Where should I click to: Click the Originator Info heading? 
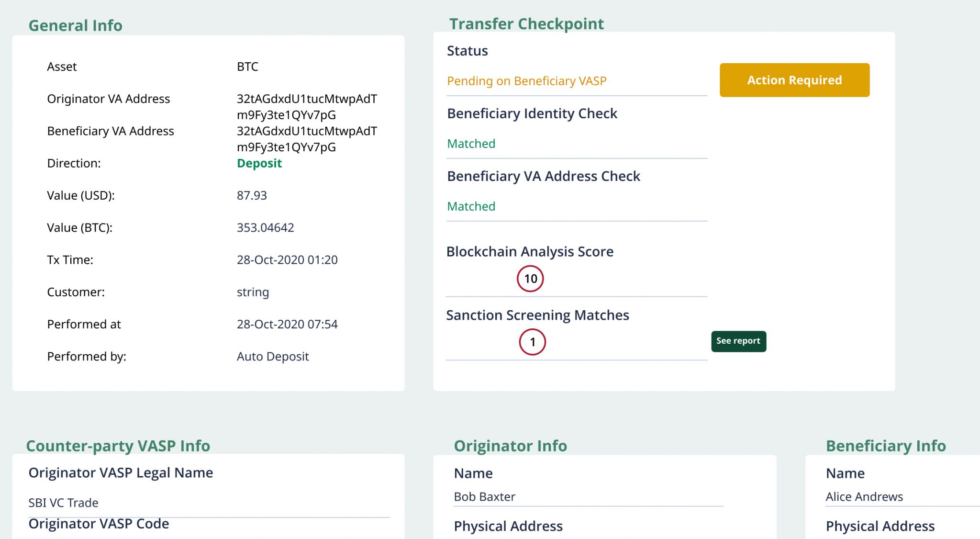click(x=510, y=446)
